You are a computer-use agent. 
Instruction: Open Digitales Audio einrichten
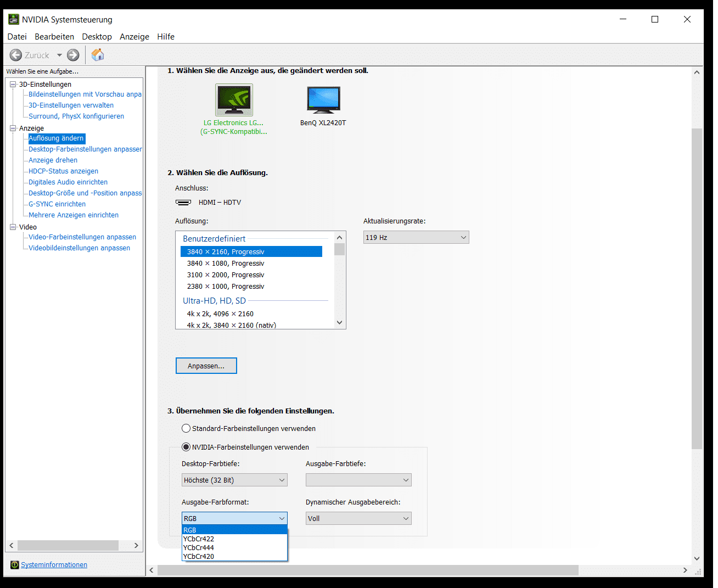pos(68,182)
